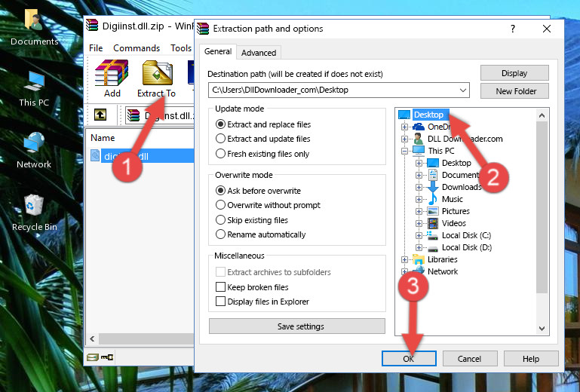Select Skip existing files option

click(x=220, y=219)
